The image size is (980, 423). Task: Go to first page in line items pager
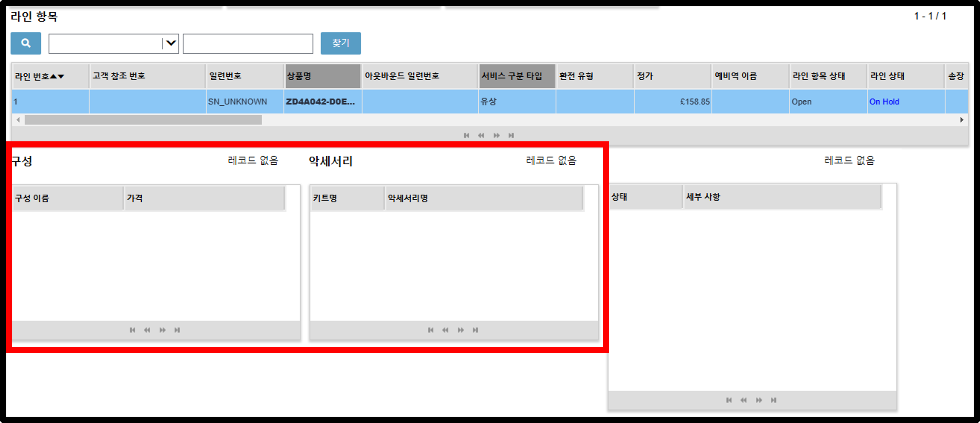(x=466, y=135)
